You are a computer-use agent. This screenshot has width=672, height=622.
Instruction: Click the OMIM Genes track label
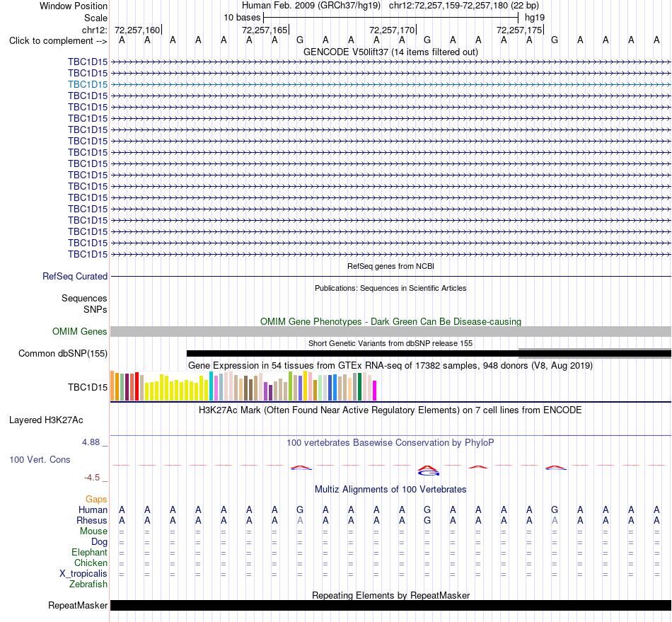(x=79, y=331)
